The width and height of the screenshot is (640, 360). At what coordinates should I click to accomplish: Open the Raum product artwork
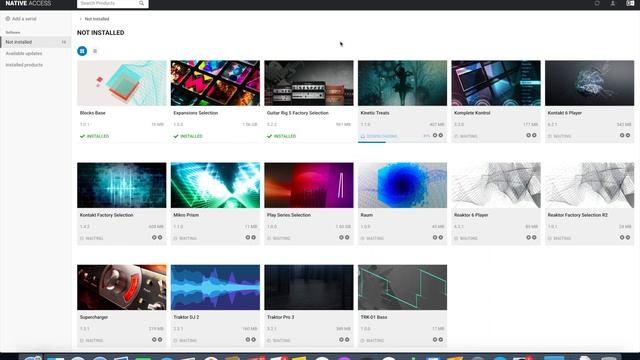click(x=402, y=185)
